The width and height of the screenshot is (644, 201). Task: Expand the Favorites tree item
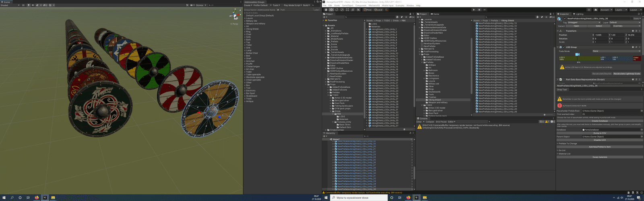(x=323, y=20)
